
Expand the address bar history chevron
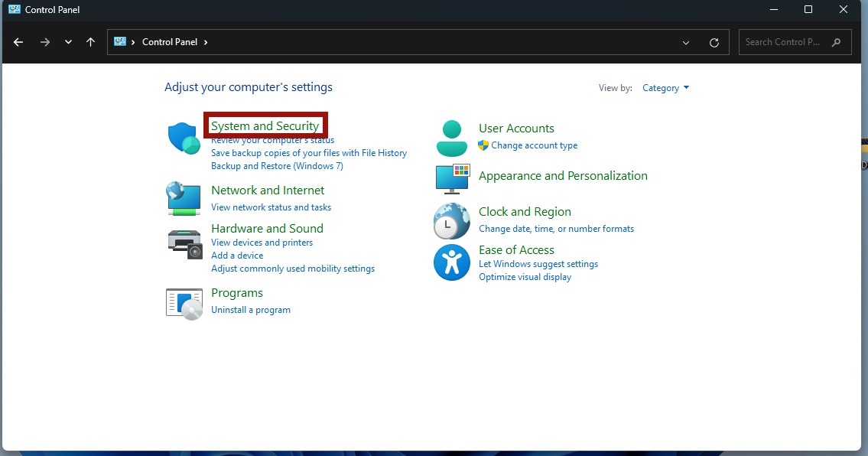686,42
